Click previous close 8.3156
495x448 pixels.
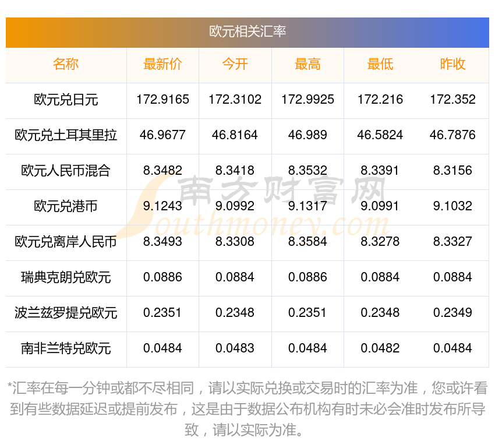452,171
